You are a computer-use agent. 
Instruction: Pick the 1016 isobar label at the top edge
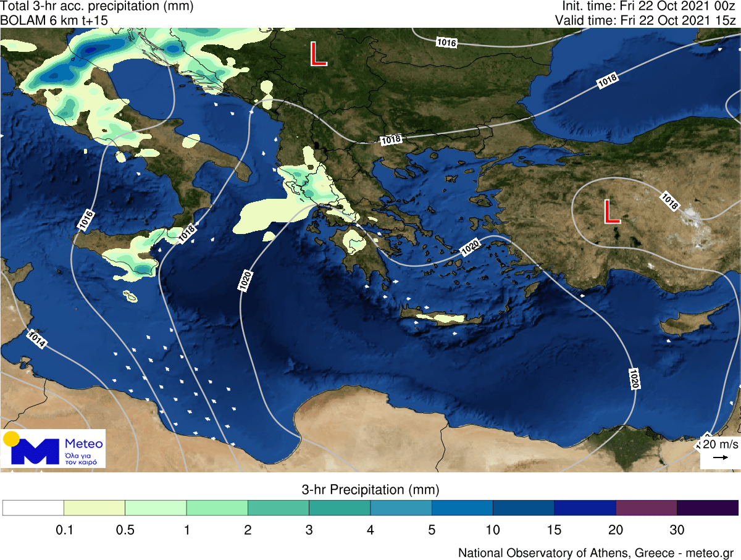pyautogui.click(x=446, y=43)
